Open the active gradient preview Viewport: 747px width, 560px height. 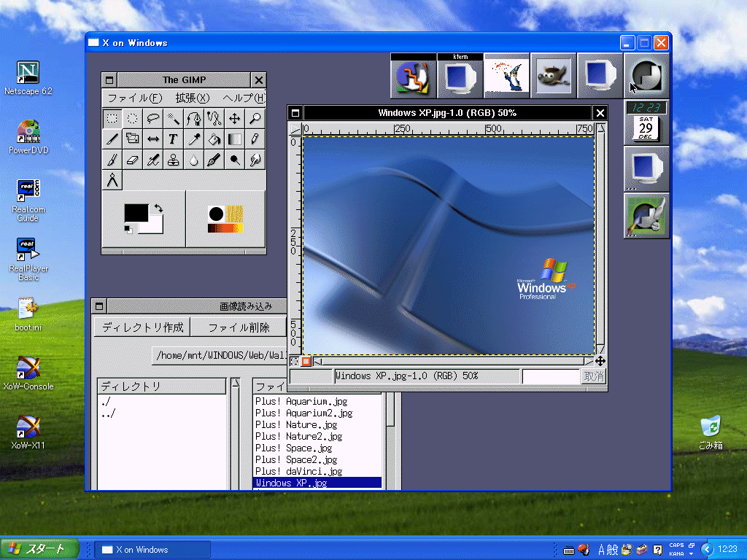tap(225, 228)
